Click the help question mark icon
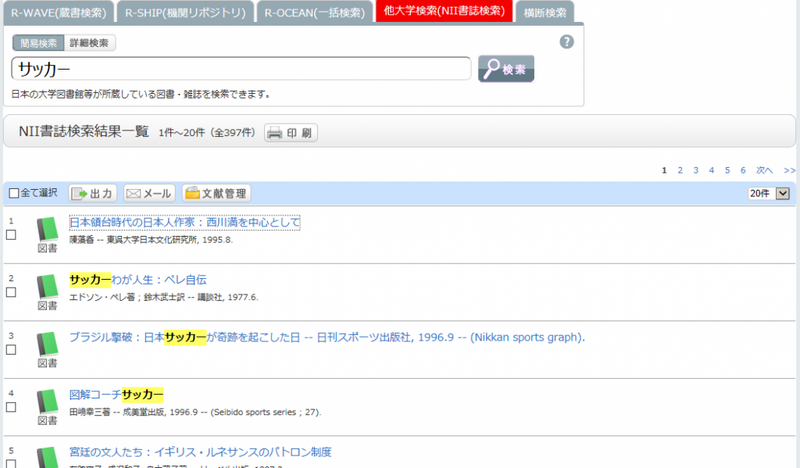The width and height of the screenshot is (800, 468). pos(567,42)
